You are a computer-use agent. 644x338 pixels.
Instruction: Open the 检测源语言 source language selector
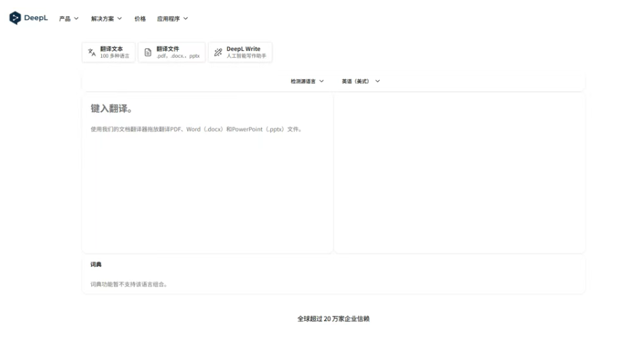click(307, 81)
